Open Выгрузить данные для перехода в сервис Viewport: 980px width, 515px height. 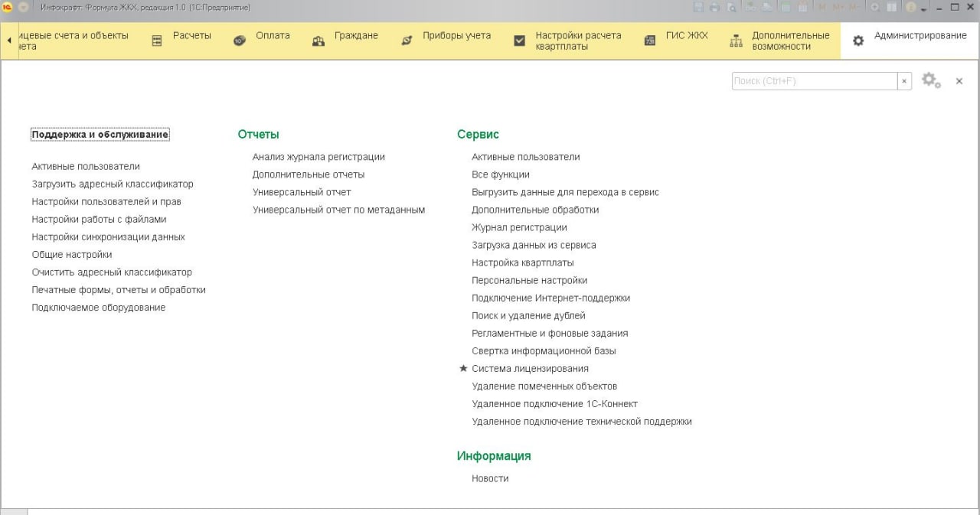(x=565, y=192)
